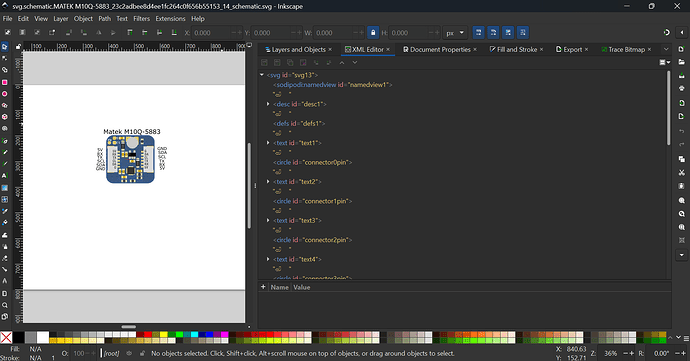Toggle the layer visibility eye in status bar
This screenshot has height=361, width=690.
[x=129, y=353]
